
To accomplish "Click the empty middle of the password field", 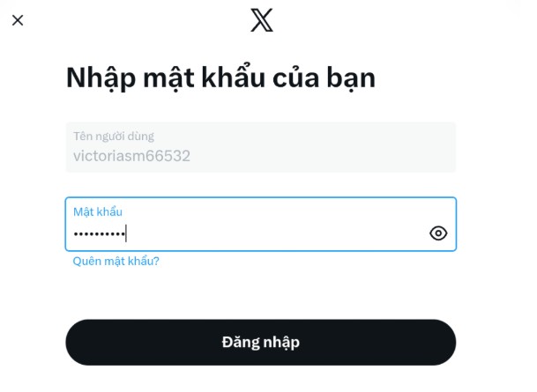I will click(274, 234).
